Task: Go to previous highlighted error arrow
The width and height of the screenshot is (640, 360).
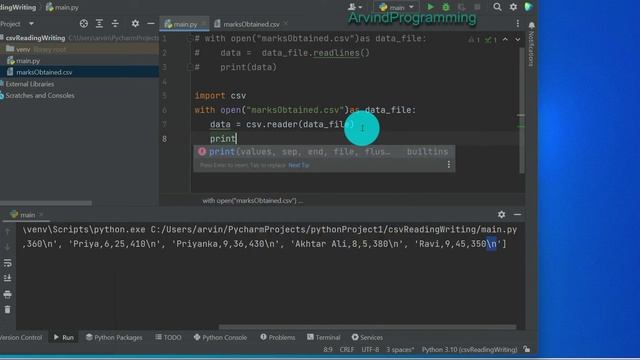Action: tap(505, 40)
